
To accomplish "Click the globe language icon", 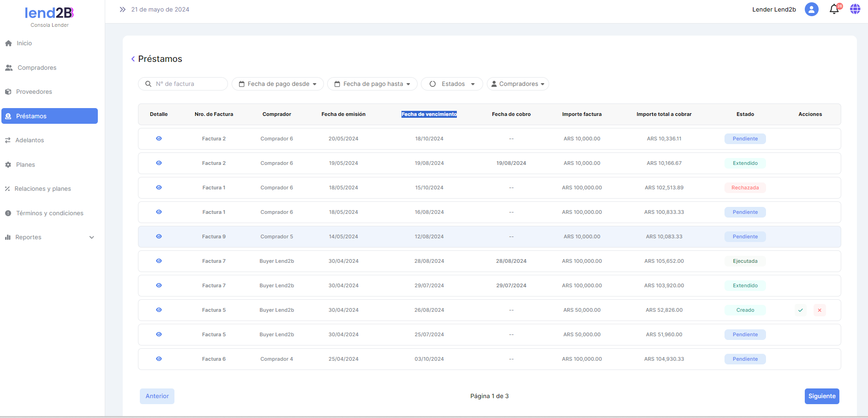I will pyautogui.click(x=855, y=9).
